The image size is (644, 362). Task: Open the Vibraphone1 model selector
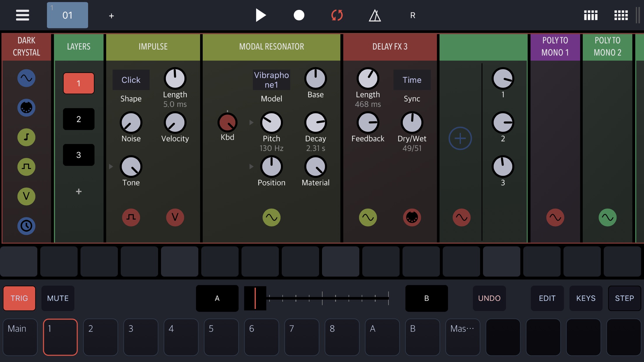coord(272,80)
